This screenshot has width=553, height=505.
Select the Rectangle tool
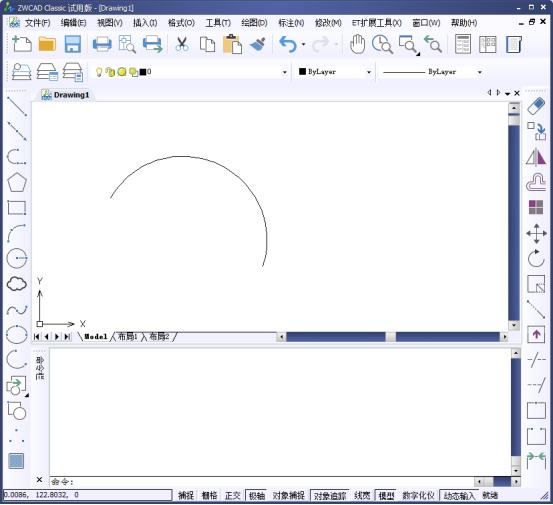[x=17, y=208]
